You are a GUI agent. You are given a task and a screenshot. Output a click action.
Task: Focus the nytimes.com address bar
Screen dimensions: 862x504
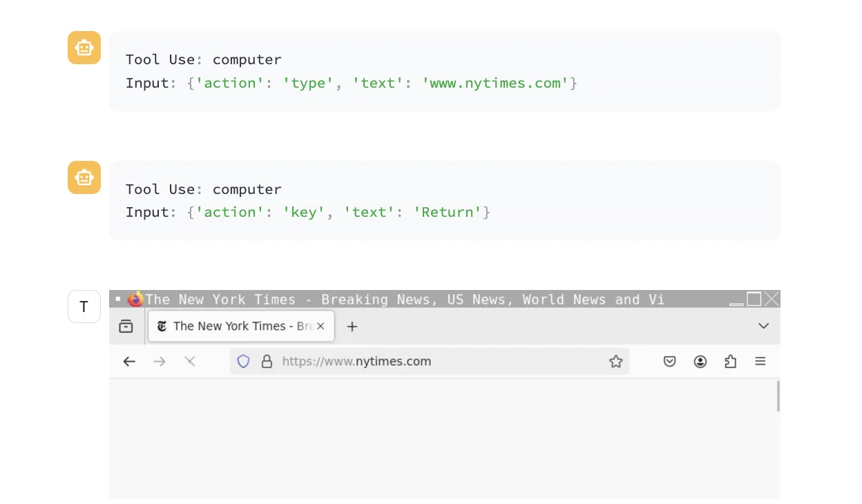click(x=428, y=361)
